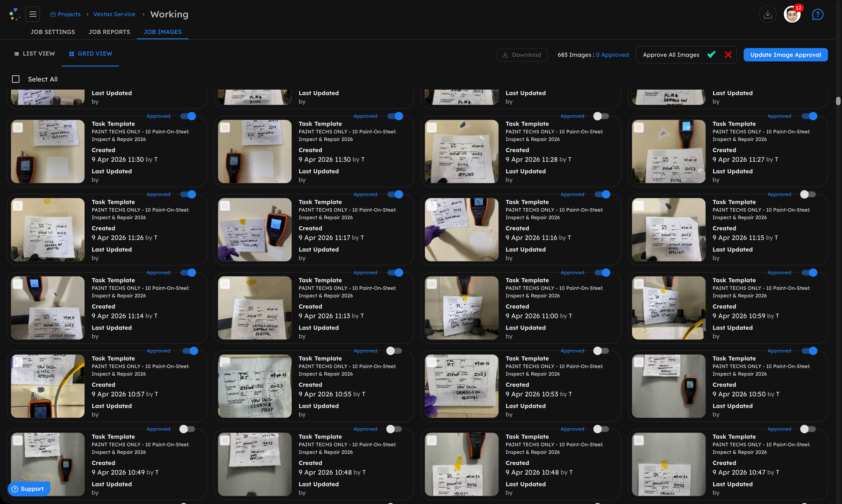The height and width of the screenshot is (504, 842).
Task: Go to Vestas Service breadcrumb
Action: (x=114, y=14)
